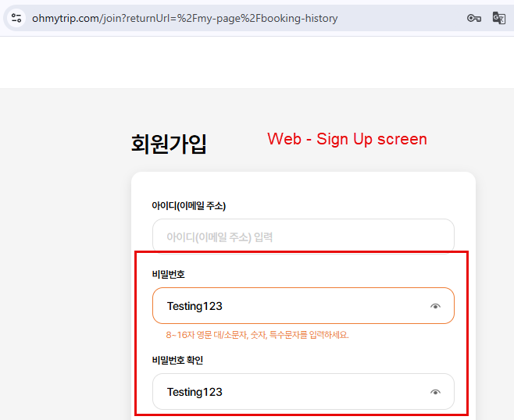The width and height of the screenshot is (514, 420).
Task: Select the ohmytrip.com URL in the address bar
Action: [x=184, y=18]
